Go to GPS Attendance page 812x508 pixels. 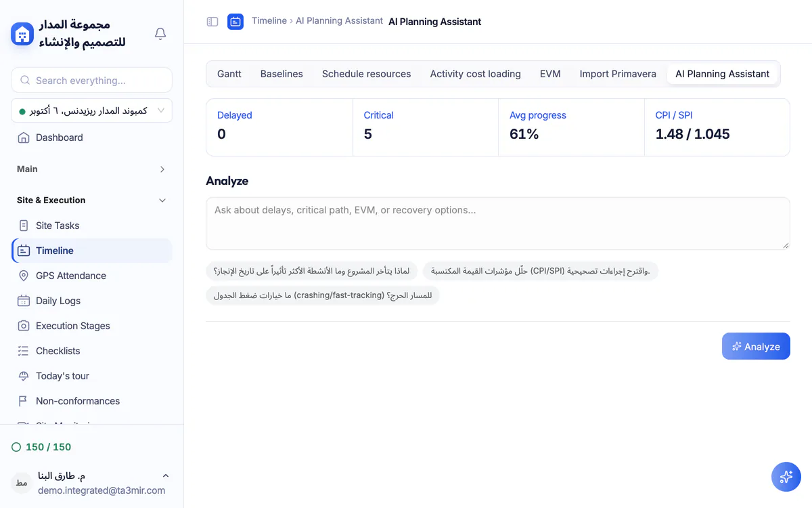click(x=91, y=276)
